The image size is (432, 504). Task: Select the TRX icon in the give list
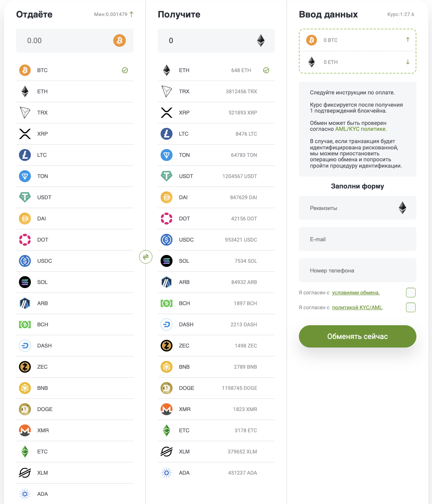[25, 113]
